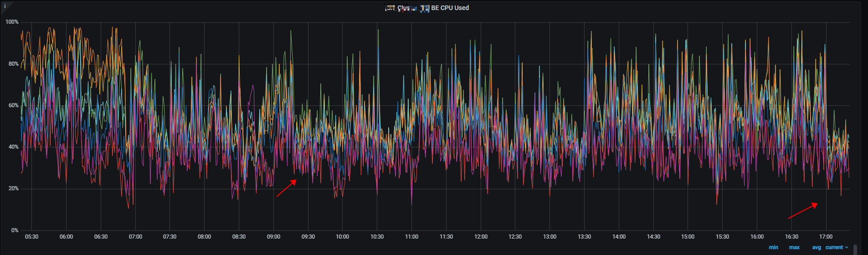The height and width of the screenshot is (255, 868).
Task: Sort legend by min column
Action: 773,247
